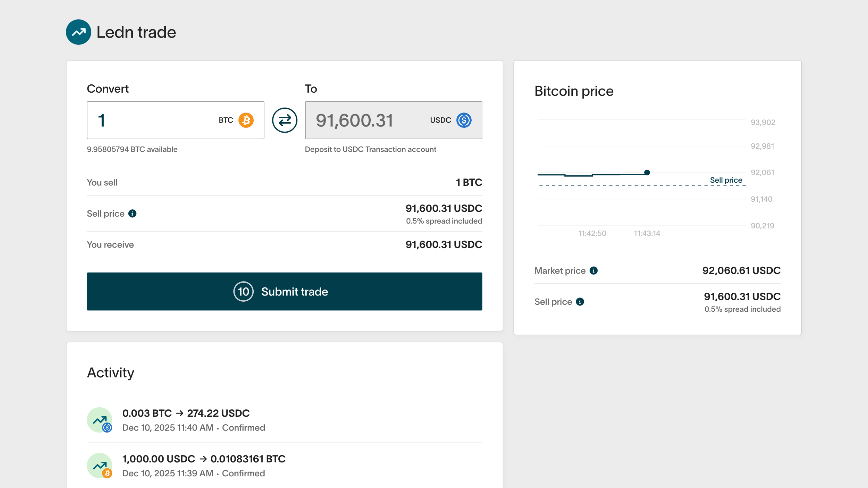Click the blue USDC currency icon

click(x=464, y=120)
